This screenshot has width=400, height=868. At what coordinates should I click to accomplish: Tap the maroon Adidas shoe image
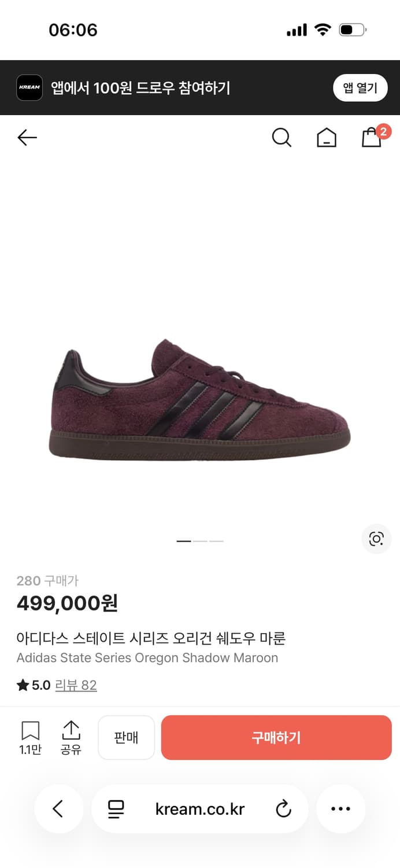coord(200,400)
